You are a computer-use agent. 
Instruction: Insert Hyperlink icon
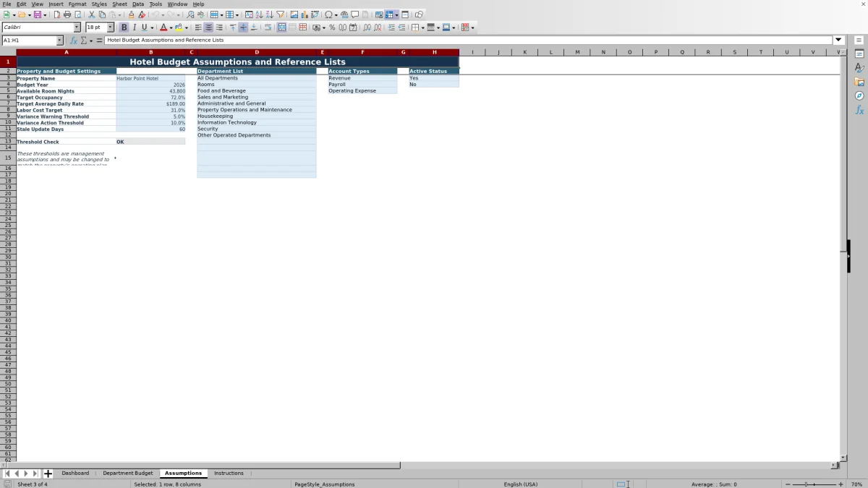[344, 14]
